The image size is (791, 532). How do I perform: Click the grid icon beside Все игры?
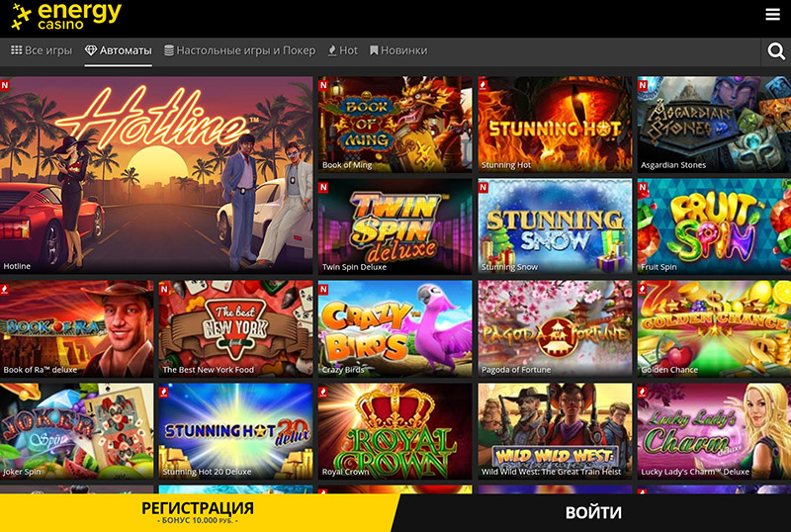16,50
